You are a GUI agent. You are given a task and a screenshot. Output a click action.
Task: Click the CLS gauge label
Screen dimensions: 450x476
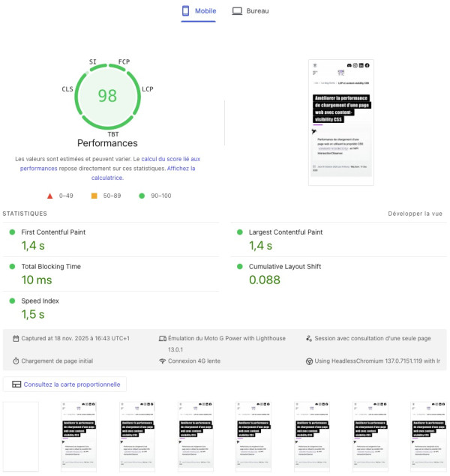tap(67, 89)
